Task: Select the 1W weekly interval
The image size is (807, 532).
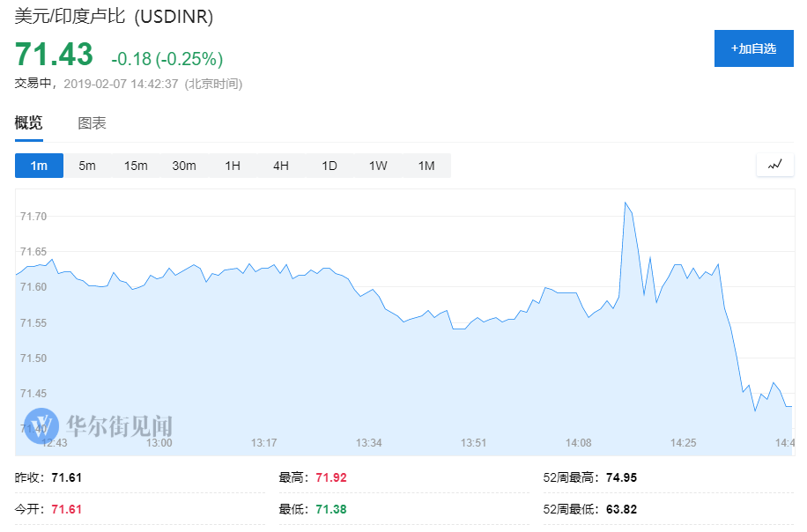Action: click(x=378, y=166)
